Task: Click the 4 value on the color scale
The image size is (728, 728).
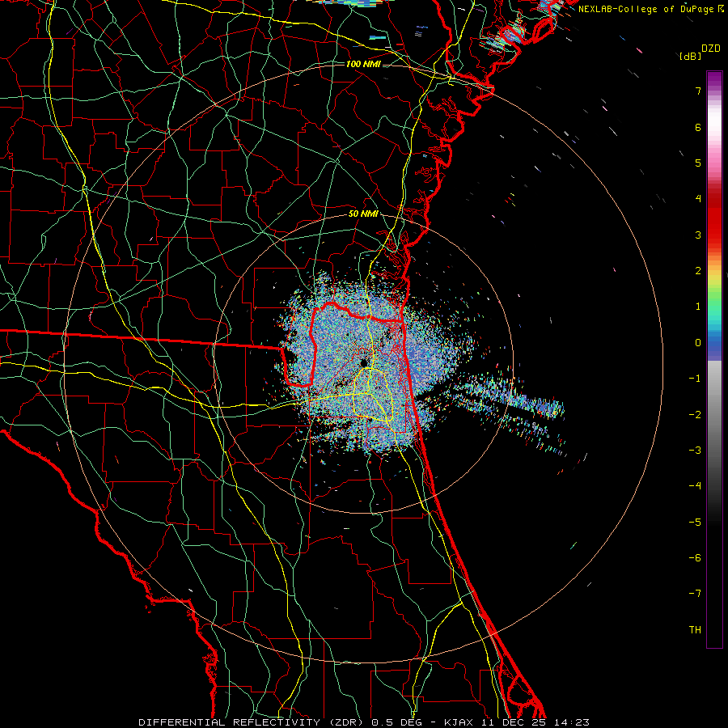Action: [x=698, y=199]
